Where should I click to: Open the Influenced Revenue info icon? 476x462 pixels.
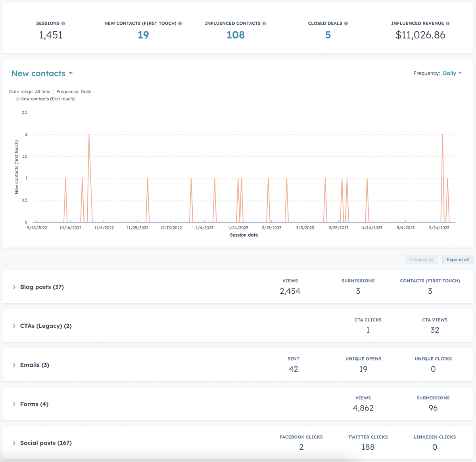pos(448,23)
